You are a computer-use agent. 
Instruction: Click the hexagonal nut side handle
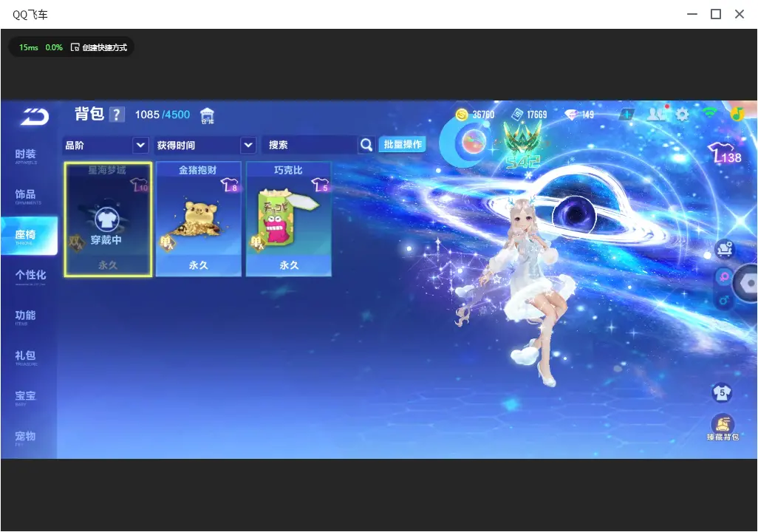747,284
